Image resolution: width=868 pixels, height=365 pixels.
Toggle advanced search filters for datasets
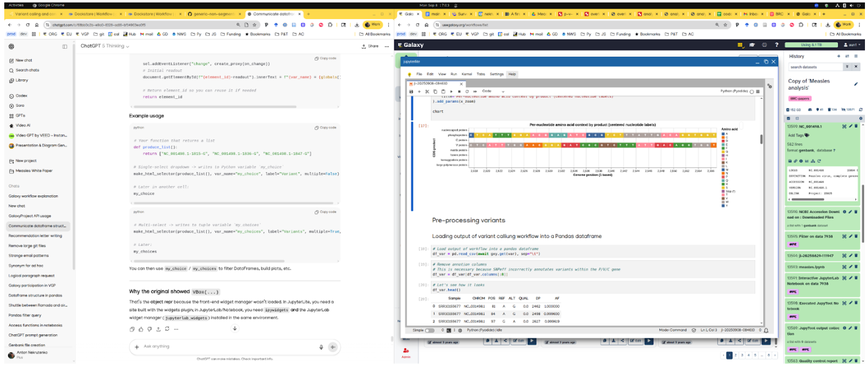tap(847, 67)
